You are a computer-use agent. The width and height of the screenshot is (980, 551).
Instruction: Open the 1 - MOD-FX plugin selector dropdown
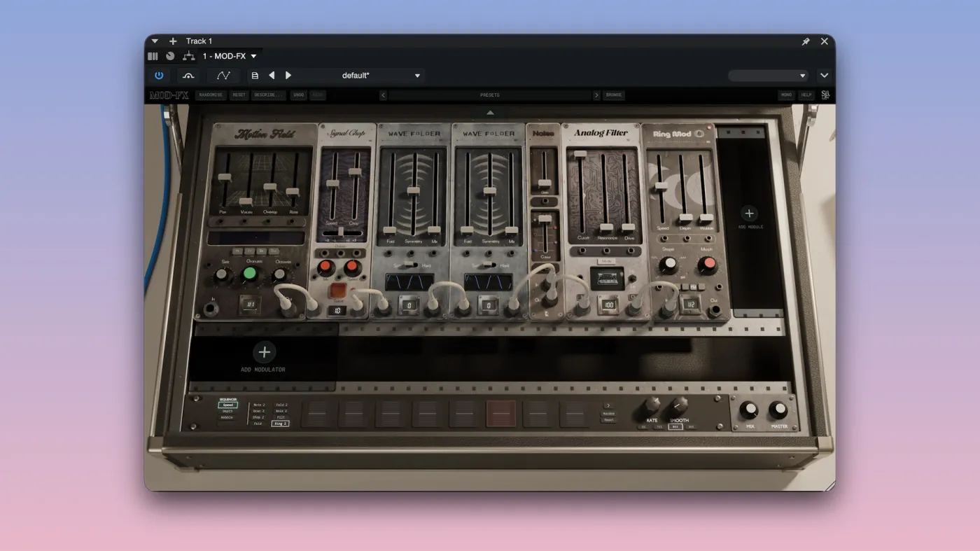(x=230, y=56)
